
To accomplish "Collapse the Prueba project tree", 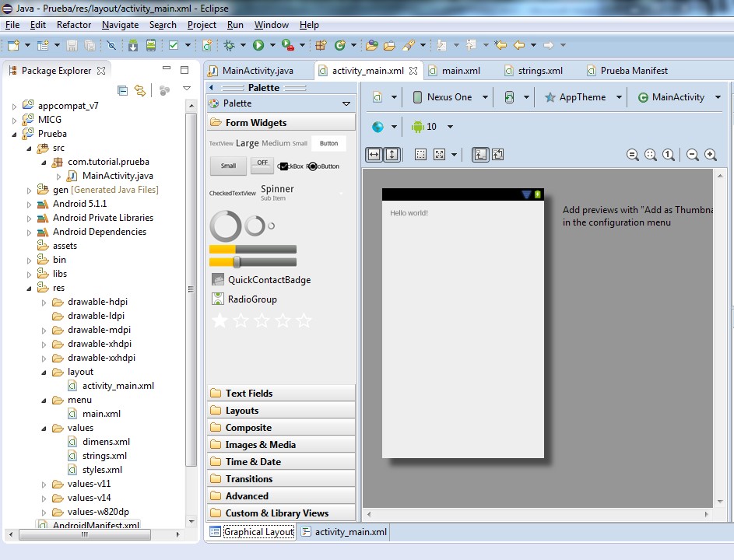I will pyautogui.click(x=14, y=135).
